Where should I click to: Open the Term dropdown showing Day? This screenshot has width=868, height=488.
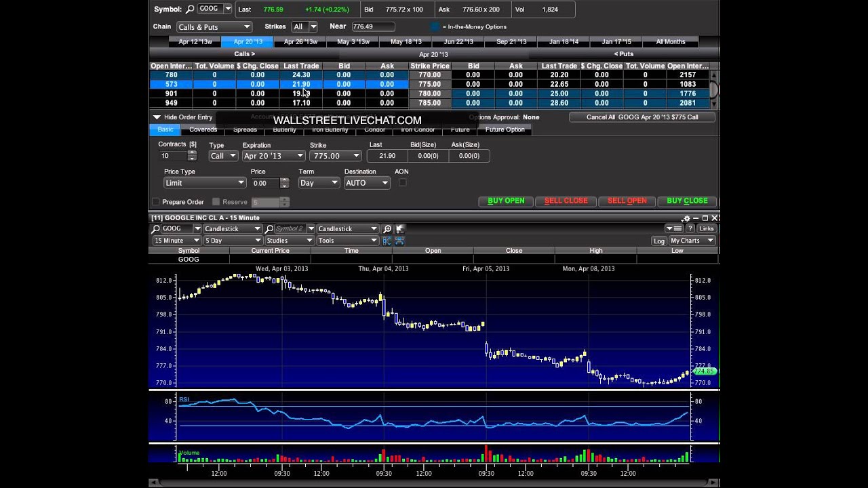pos(318,183)
